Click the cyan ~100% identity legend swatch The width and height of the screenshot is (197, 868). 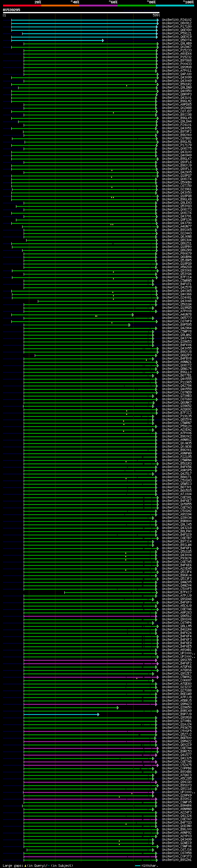point(175,6)
